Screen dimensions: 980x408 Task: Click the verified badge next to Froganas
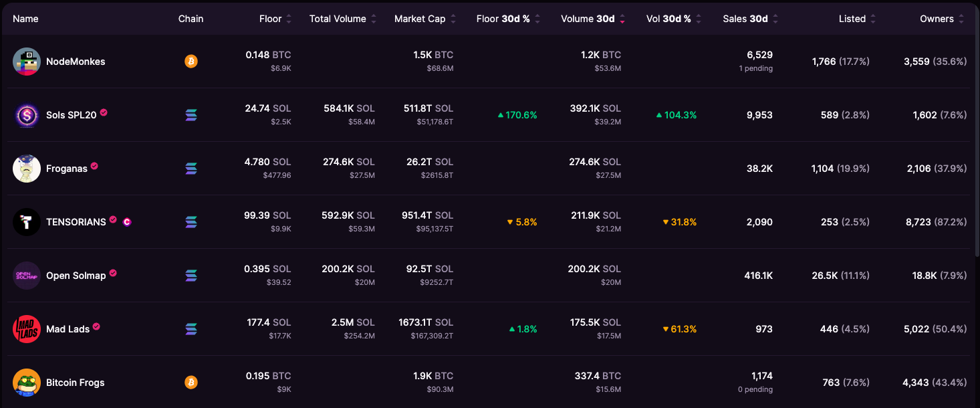coord(94,166)
